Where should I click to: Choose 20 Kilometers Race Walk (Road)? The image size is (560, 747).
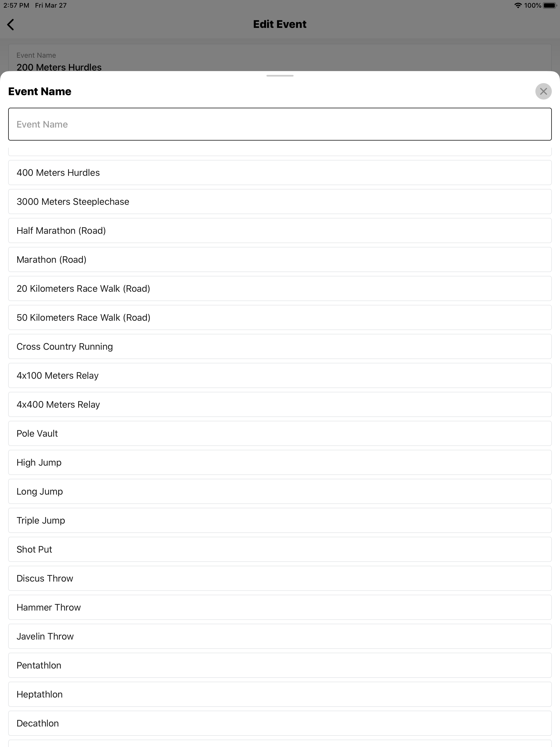pos(280,288)
